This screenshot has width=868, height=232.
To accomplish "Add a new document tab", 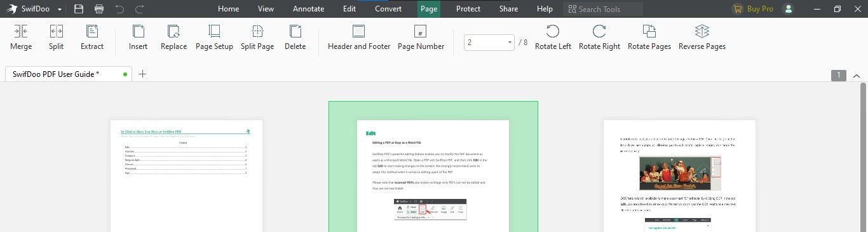I will tap(142, 74).
